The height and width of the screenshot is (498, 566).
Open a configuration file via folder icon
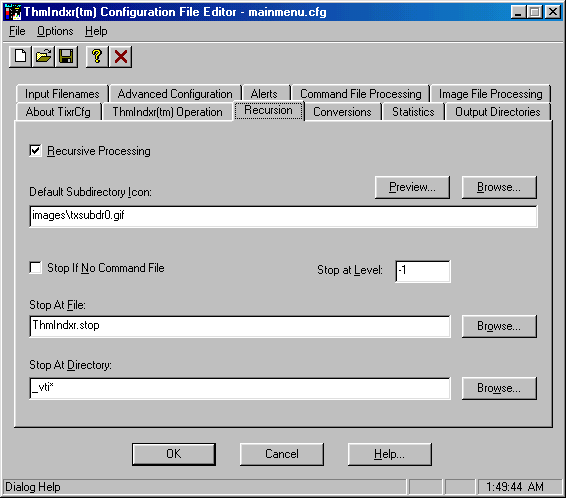(x=43, y=57)
